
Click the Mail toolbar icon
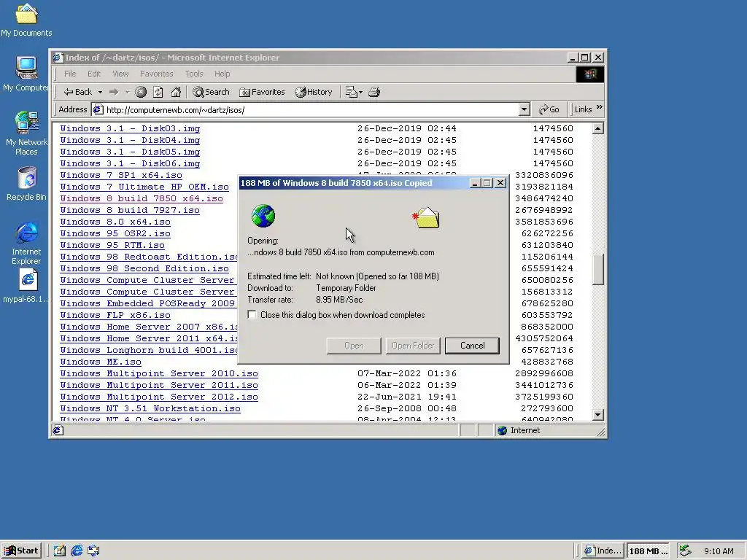[x=351, y=92]
